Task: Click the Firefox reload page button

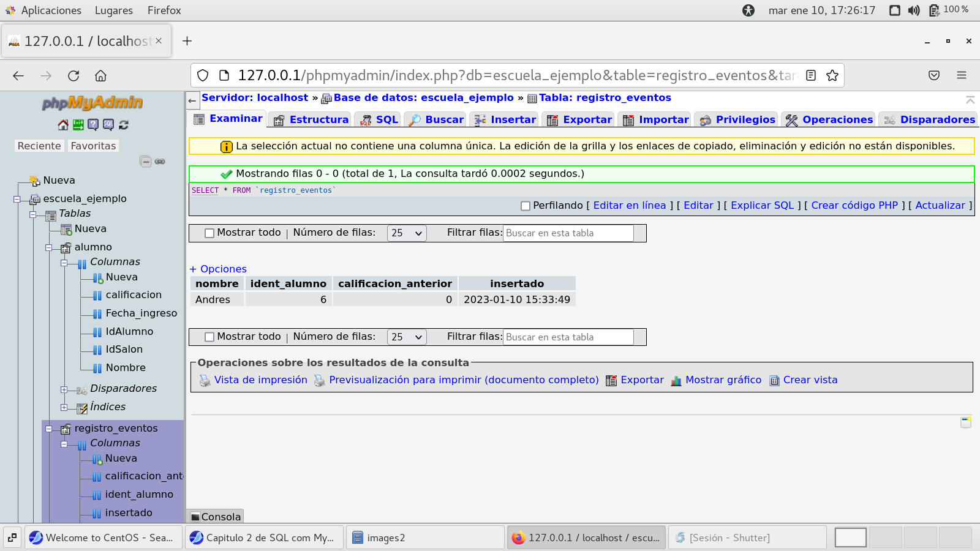Action: click(73, 76)
